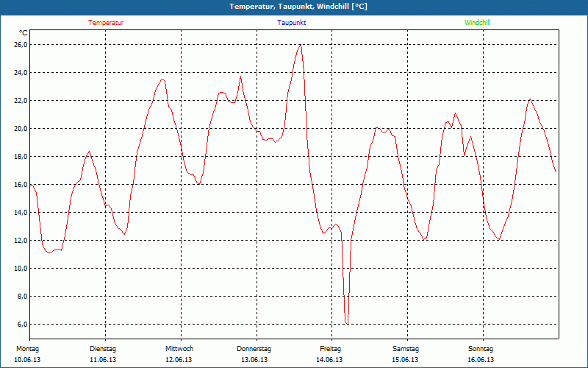The height and width of the screenshot is (368, 588).
Task: Click the 12,0 y-axis value
Action: (21, 241)
